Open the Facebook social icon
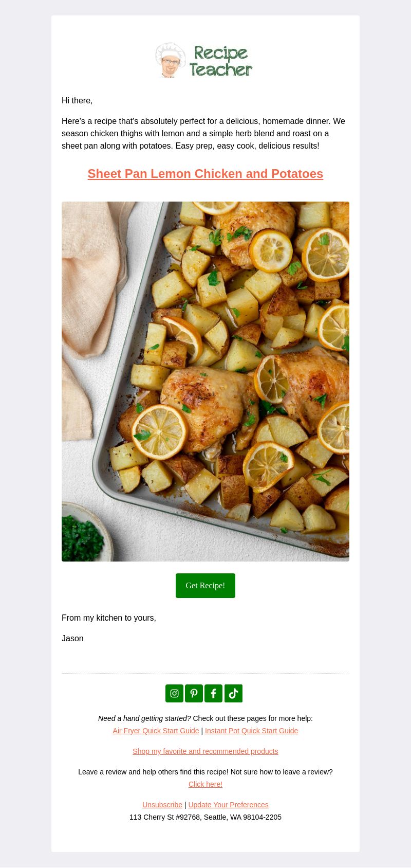 pyautogui.click(x=213, y=693)
